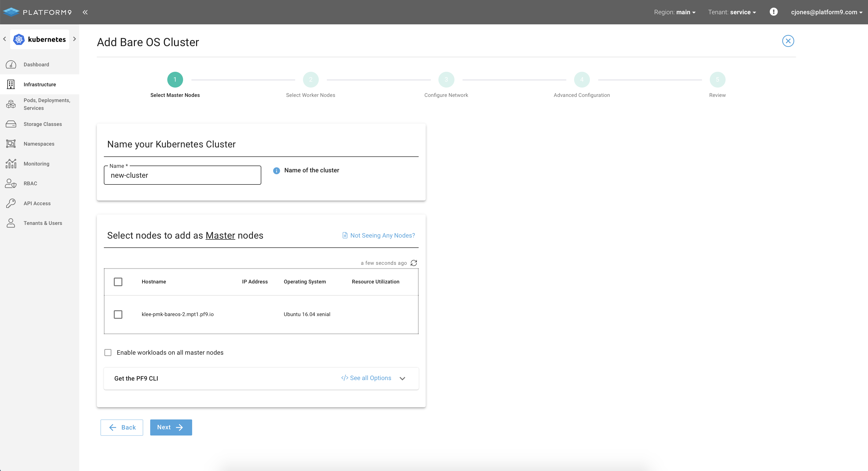Sort by the Resource Utilization column header
The height and width of the screenshot is (471, 868).
click(375, 282)
